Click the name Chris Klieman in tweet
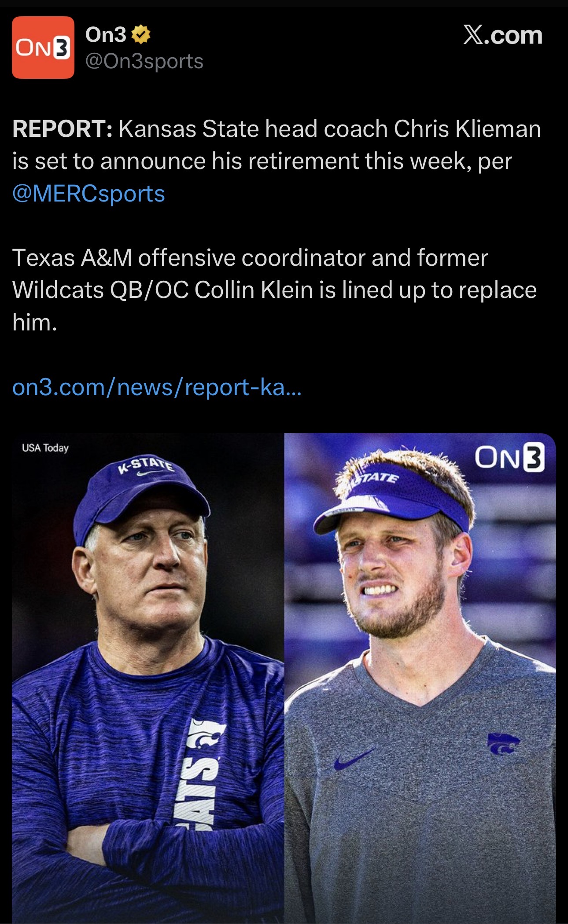Image resolution: width=568 pixels, height=924 pixels. [x=467, y=129]
